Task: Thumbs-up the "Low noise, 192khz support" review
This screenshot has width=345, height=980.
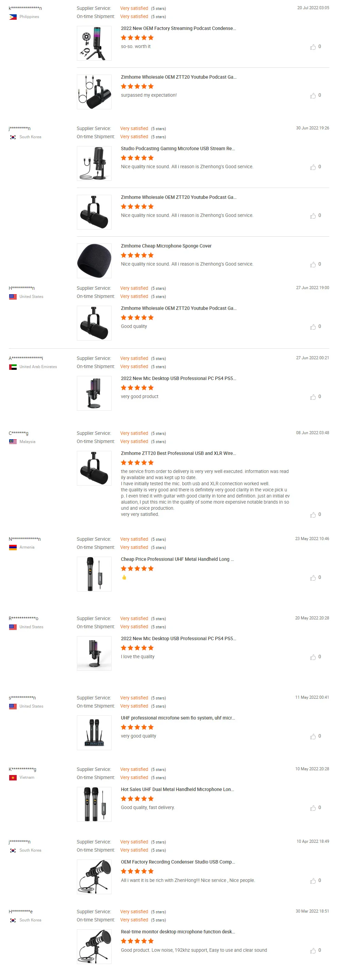Action: pos(313,951)
